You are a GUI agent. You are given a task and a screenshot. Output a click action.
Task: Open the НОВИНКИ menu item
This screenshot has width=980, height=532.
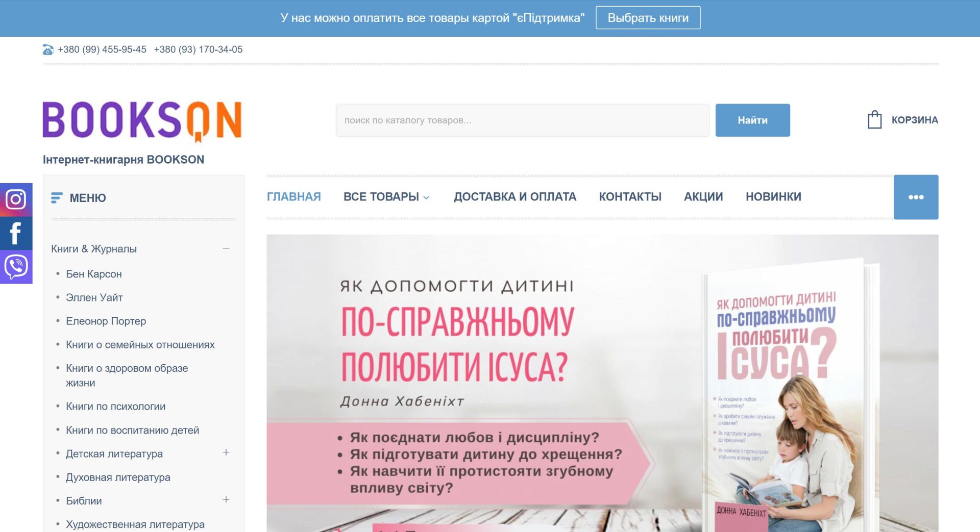tap(773, 197)
